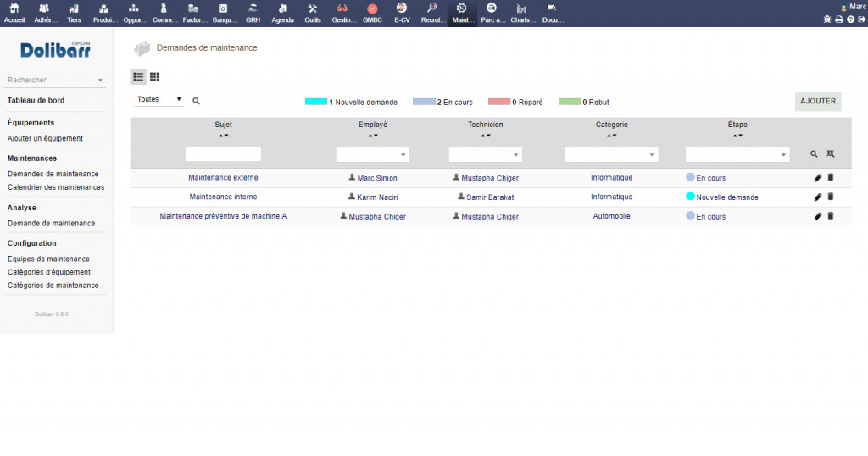The height and width of the screenshot is (456, 868).
Task: Delete the Maintenance préventive de machine A row
Action: [831, 216]
